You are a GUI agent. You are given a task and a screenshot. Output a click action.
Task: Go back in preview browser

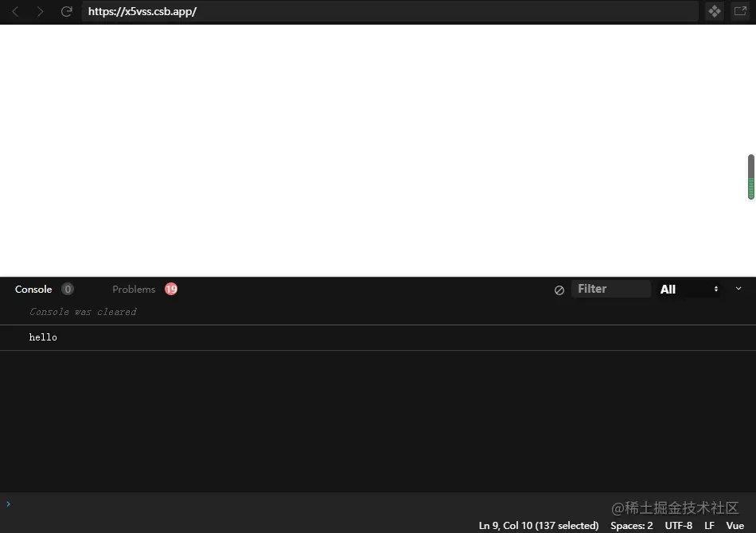15,12
